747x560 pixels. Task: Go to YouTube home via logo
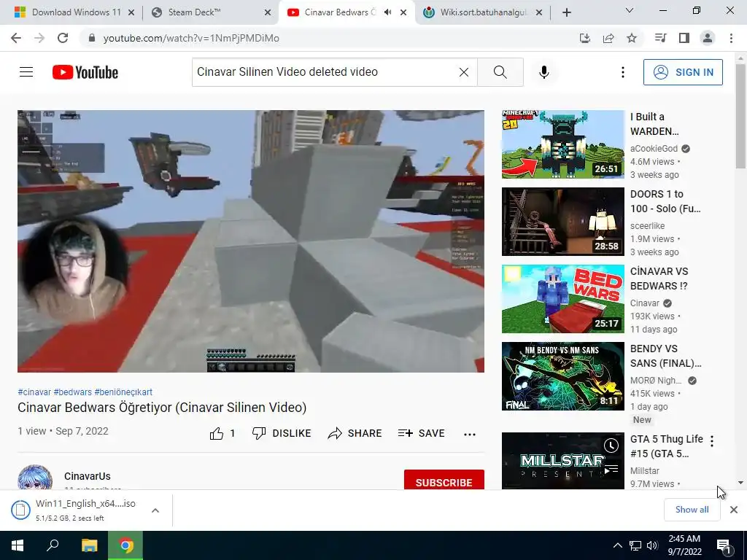(x=85, y=72)
